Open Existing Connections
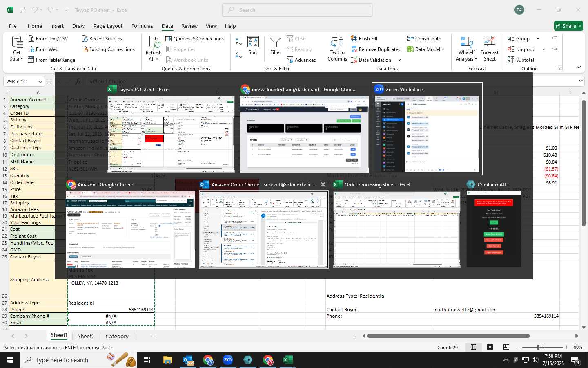 [108, 49]
